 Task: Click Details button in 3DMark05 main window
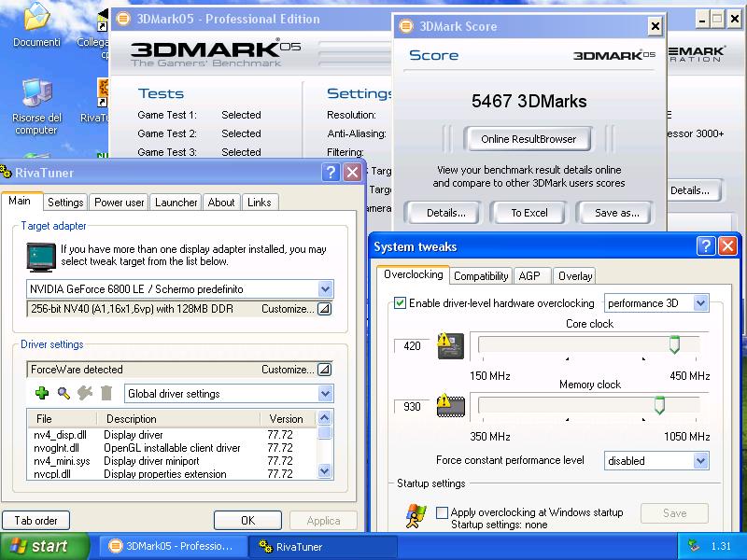692,190
